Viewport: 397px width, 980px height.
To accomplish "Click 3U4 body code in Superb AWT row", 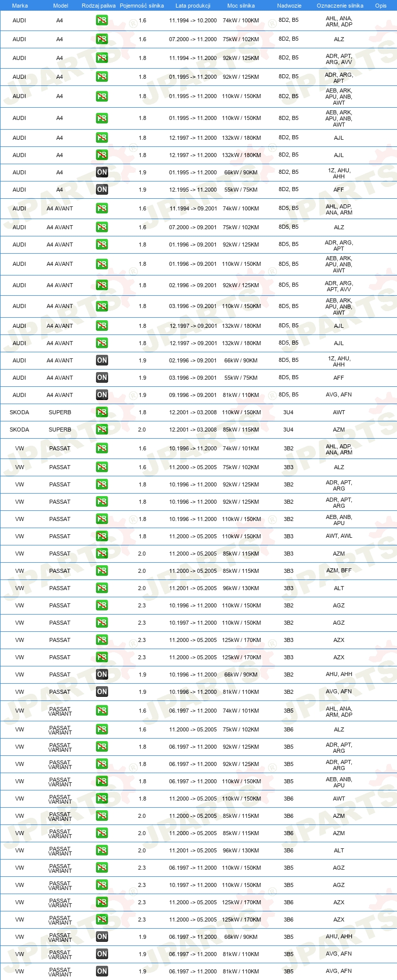I will point(288,412).
